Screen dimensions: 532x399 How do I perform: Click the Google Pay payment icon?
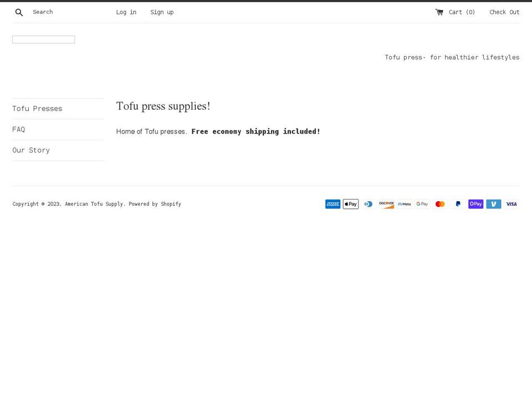pyautogui.click(x=422, y=204)
